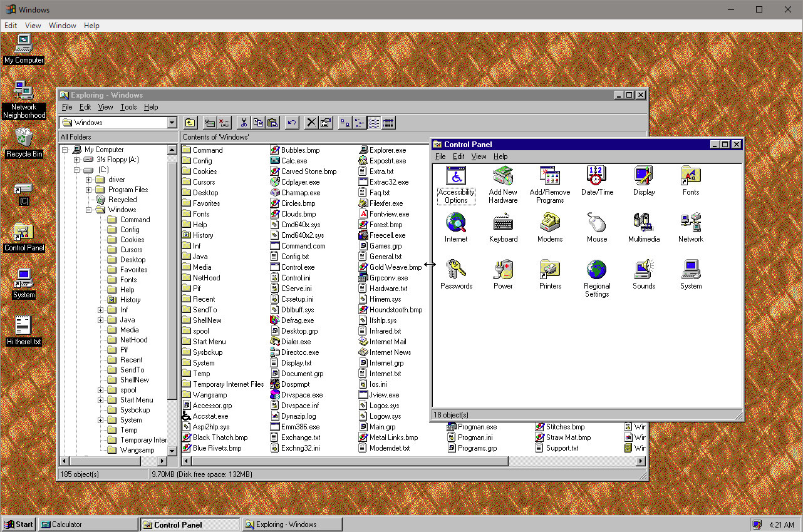803x532 pixels.
Task: Click the right arrow of the horizontal scrollbar
Action: click(x=641, y=460)
